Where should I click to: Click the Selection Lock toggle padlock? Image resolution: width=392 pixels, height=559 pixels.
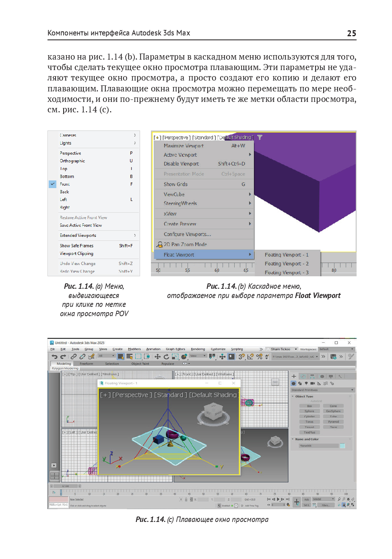click(x=186, y=499)
